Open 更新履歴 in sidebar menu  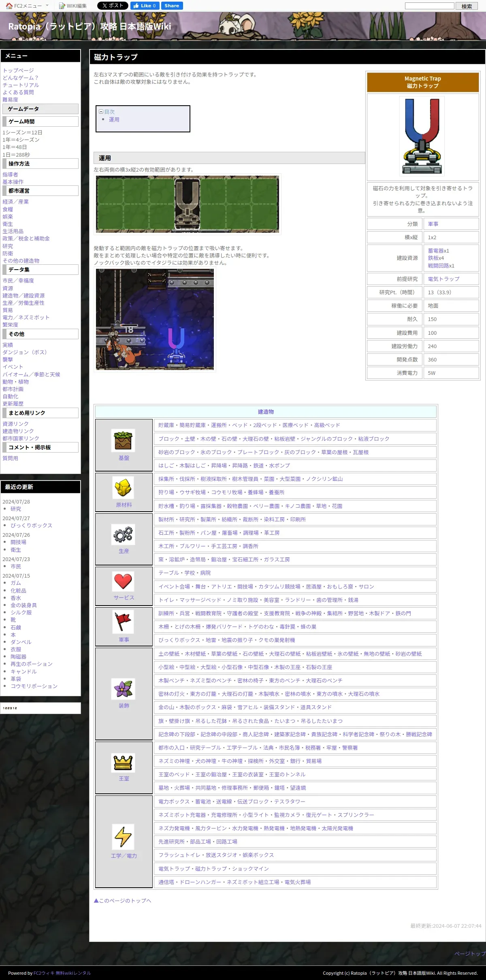[13, 404]
